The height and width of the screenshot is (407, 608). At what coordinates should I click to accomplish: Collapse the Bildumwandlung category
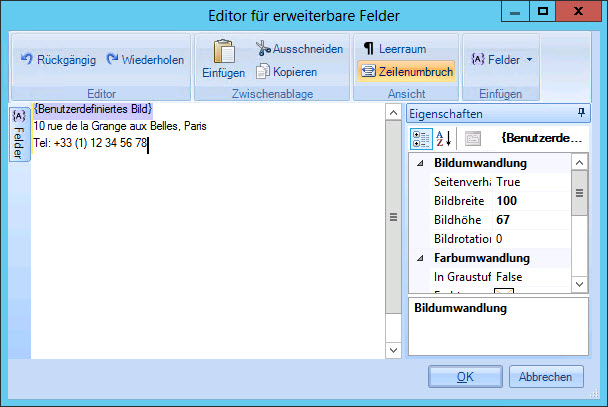pyautogui.click(x=419, y=163)
